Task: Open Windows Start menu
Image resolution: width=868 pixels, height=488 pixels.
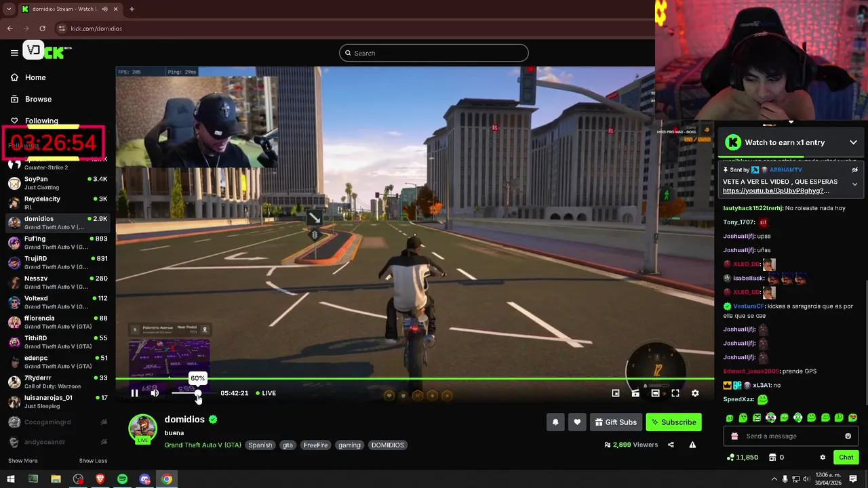Action: click(11, 479)
